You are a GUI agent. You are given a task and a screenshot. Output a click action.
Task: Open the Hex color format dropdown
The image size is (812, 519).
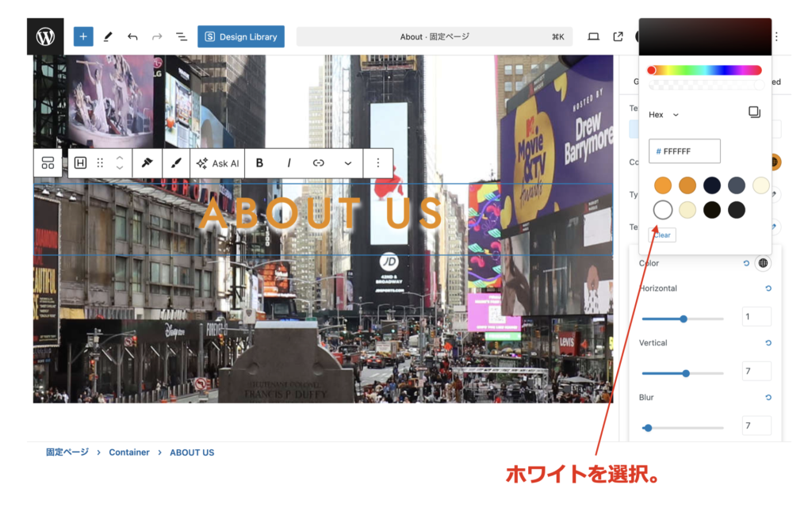(664, 115)
